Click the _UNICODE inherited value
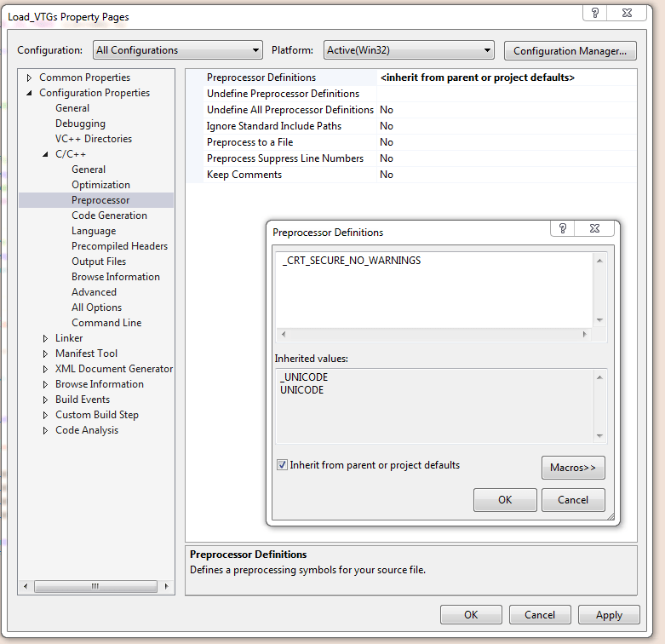This screenshot has width=665, height=644. (x=304, y=377)
